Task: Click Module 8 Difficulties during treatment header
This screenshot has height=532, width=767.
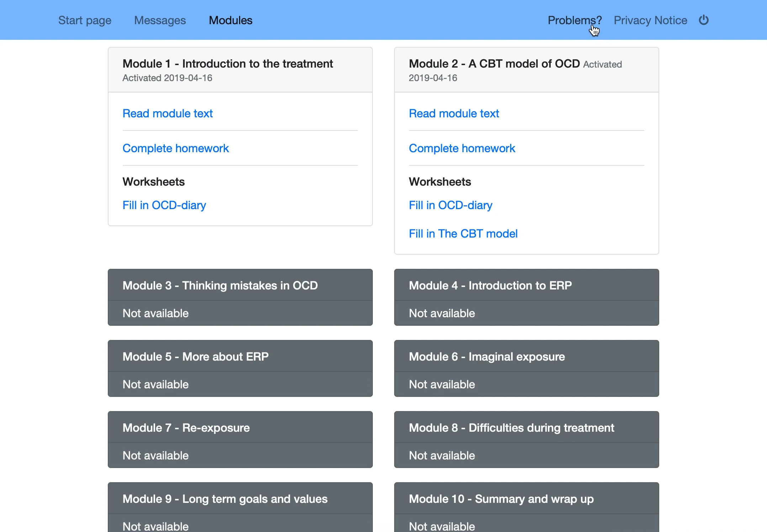Action: click(511, 428)
